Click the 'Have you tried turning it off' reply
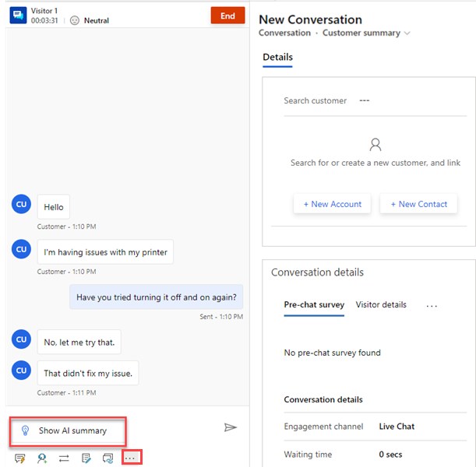The image size is (476, 467). (156, 297)
